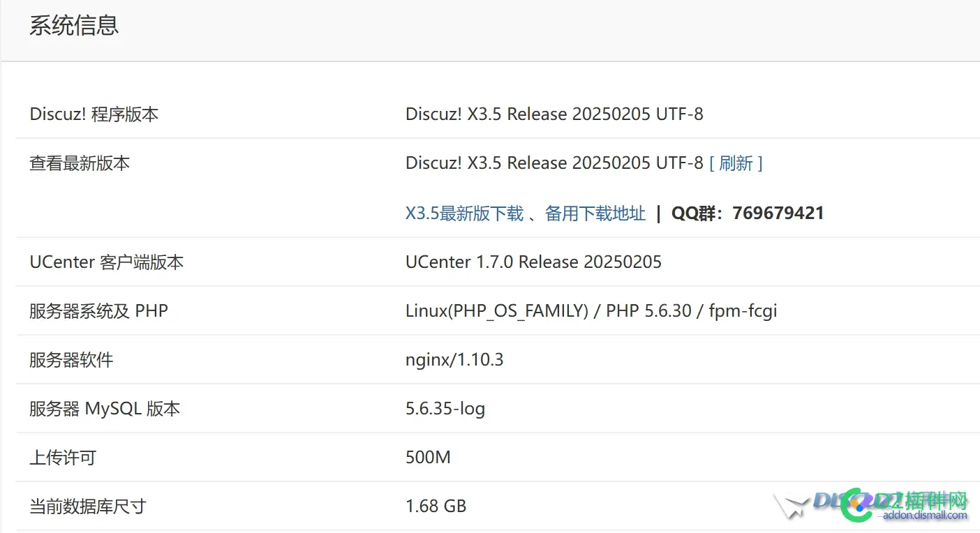This screenshot has height=533, width=980.
Task: Select the Discuz! 程序版本 row label
Action: point(94,114)
